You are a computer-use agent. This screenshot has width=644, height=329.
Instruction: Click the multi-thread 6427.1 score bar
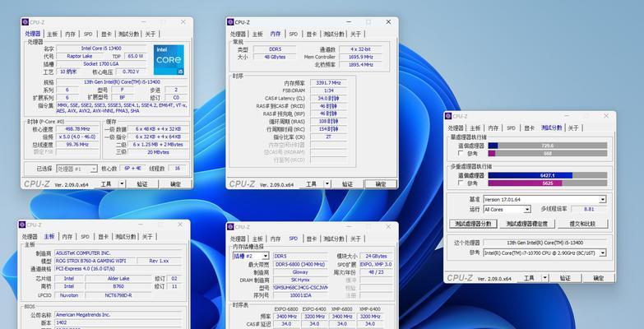coord(548,175)
